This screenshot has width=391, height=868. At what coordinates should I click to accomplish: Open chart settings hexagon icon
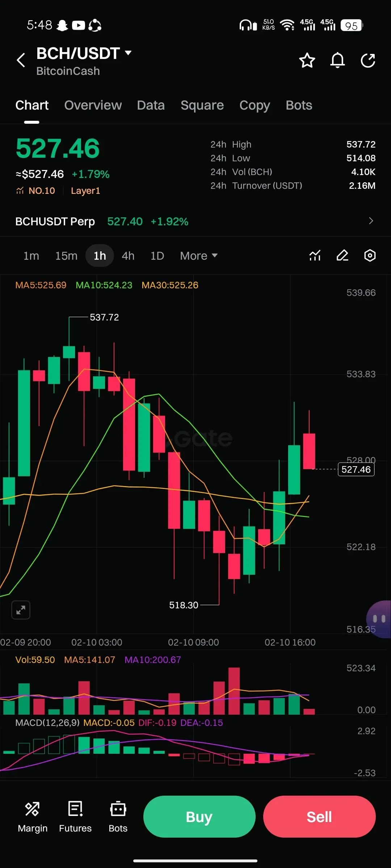(370, 256)
